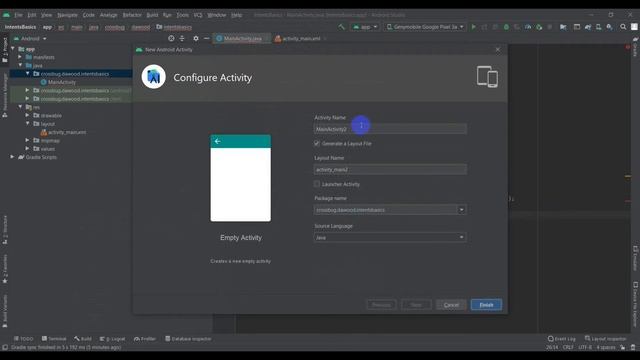Image resolution: width=640 pixels, height=360 pixels.
Task: Open the Terminal tool window
Action: 54,339
